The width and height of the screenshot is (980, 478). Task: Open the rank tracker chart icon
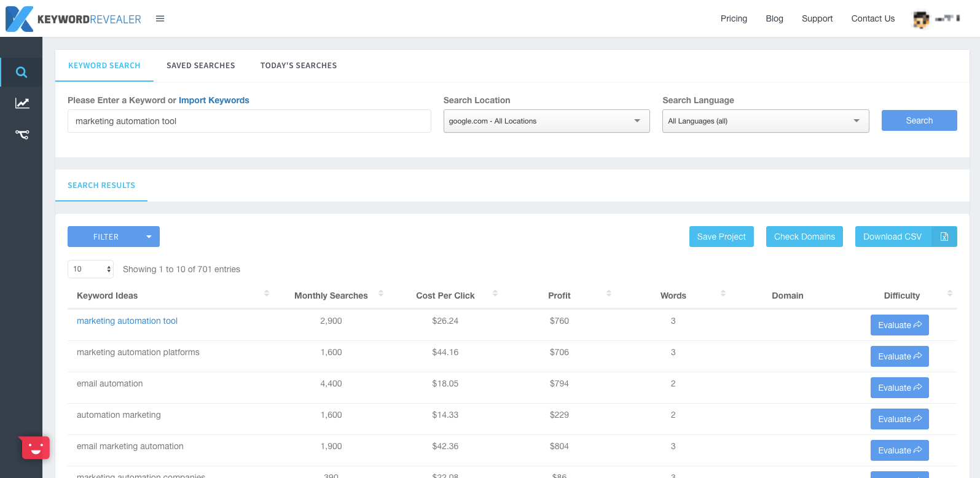click(22, 103)
